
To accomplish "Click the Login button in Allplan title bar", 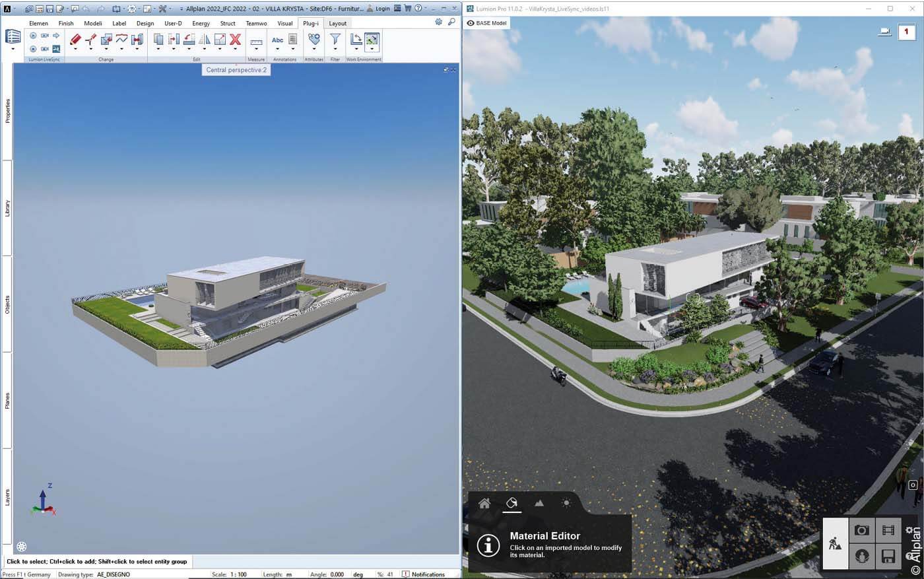I will 379,9.
